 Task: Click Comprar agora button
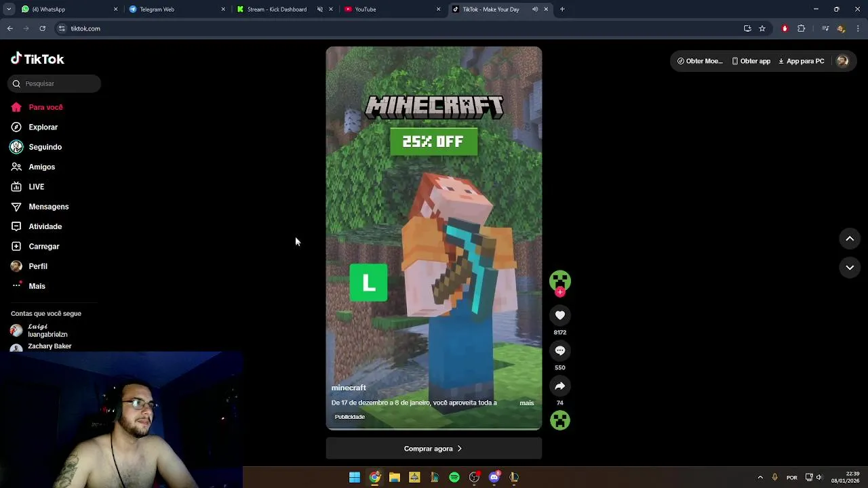click(x=433, y=449)
